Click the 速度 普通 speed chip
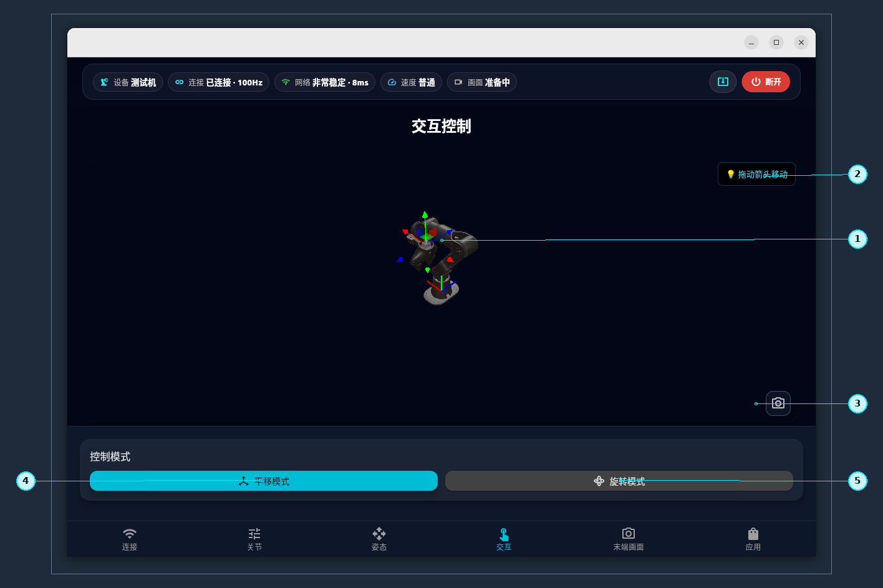This screenshot has width=883, height=588. coord(411,82)
